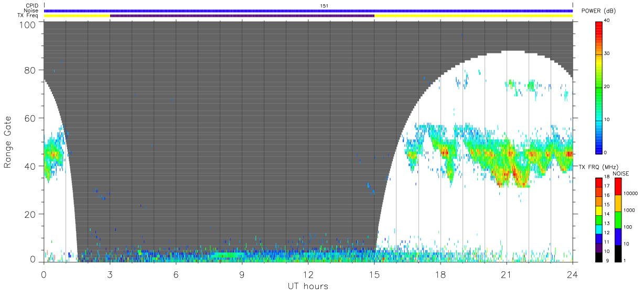This screenshot has width=644, height=297.
Task: Click the 21 UT hours tick label
Action: (507, 274)
